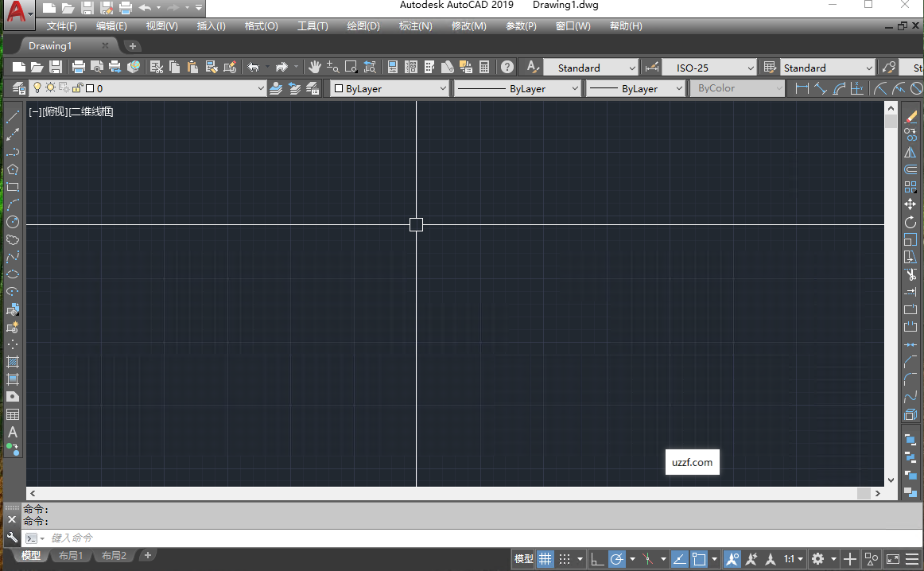This screenshot has width=924, height=571.
Task: Open the layer selection dropdown
Action: tap(260, 88)
